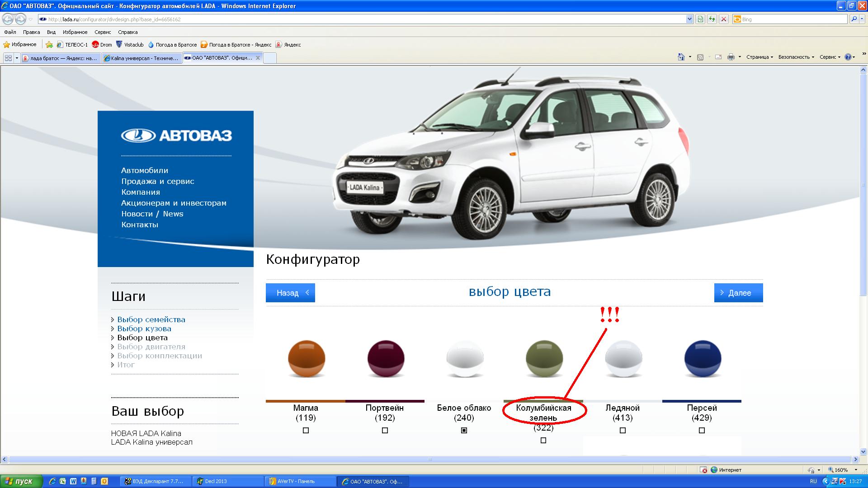Select the Персей (429) color checkbox

702,430
